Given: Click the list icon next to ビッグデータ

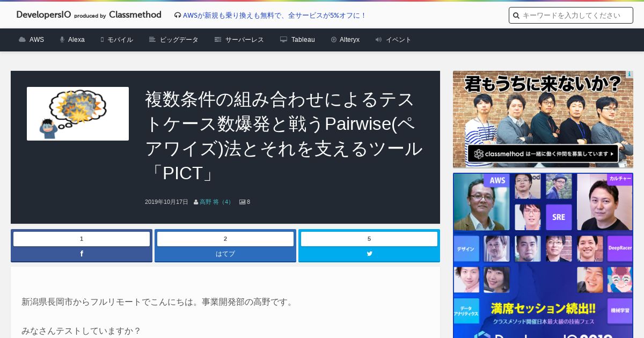Looking at the screenshot, I should tap(152, 40).
